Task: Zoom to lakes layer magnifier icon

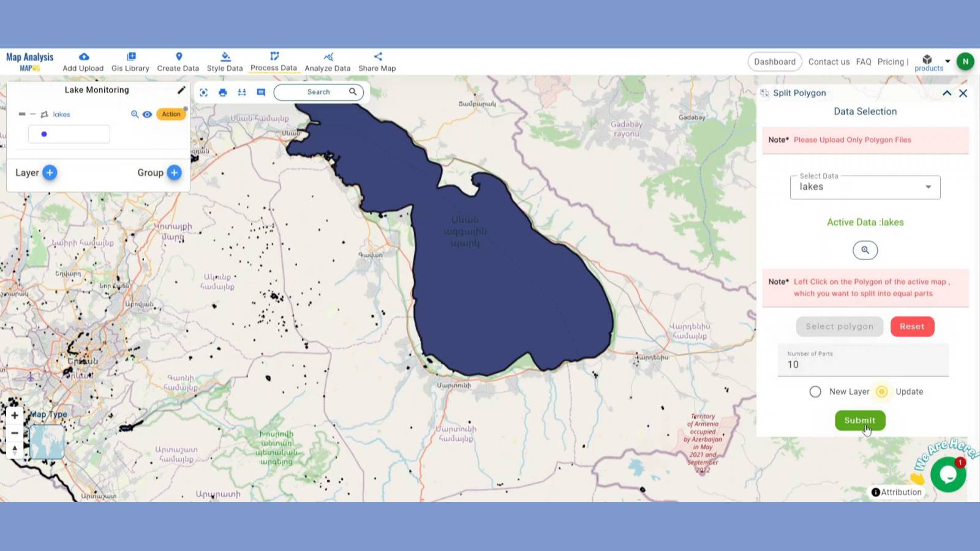Action: tap(135, 114)
